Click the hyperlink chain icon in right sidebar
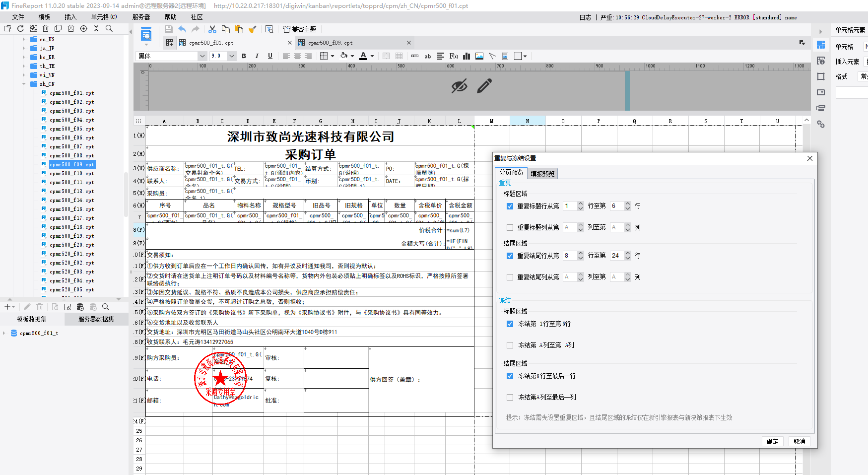Viewport: 868px width, 475px height. pyautogui.click(x=821, y=124)
